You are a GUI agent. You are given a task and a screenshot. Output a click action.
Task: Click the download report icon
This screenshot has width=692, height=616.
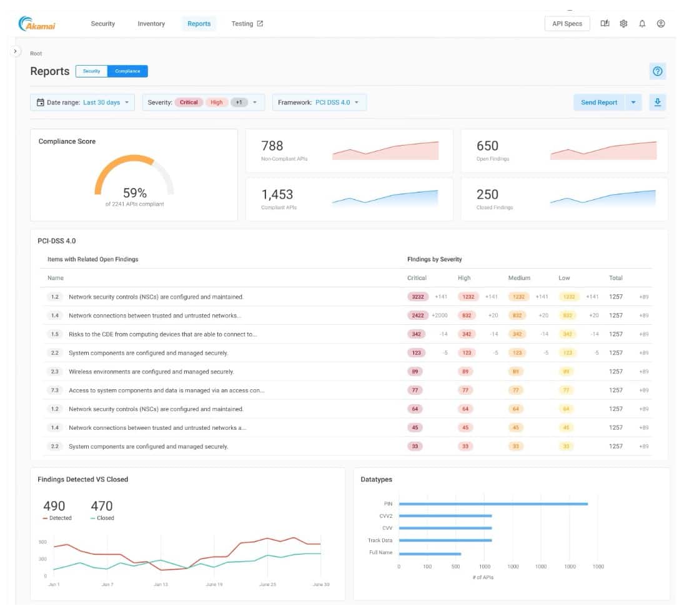pyautogui.click(x=657, y=102)
